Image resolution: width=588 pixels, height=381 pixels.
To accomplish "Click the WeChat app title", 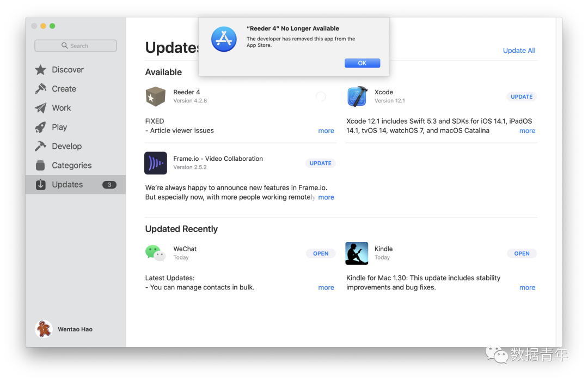I will pyautogui.click(x=185, y=249).
